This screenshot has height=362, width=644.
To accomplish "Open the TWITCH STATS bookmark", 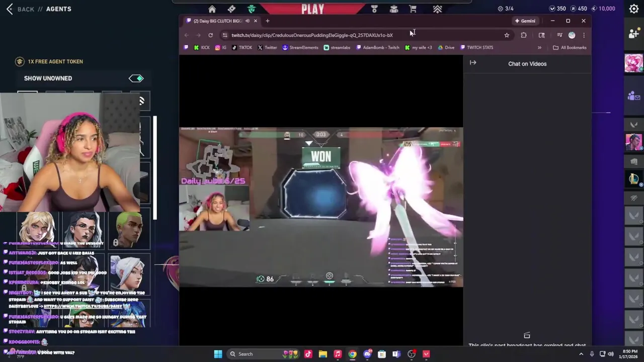I will click(476, 48).
